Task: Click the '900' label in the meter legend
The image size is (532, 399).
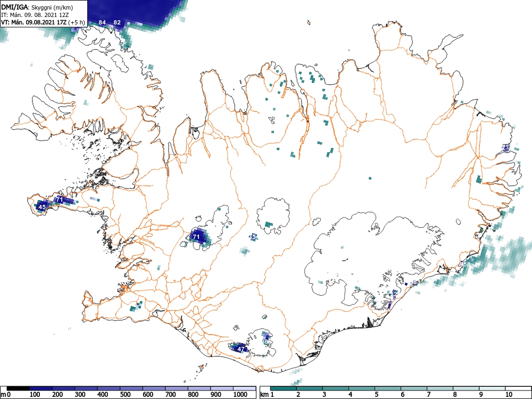Action: pos(216,395)
